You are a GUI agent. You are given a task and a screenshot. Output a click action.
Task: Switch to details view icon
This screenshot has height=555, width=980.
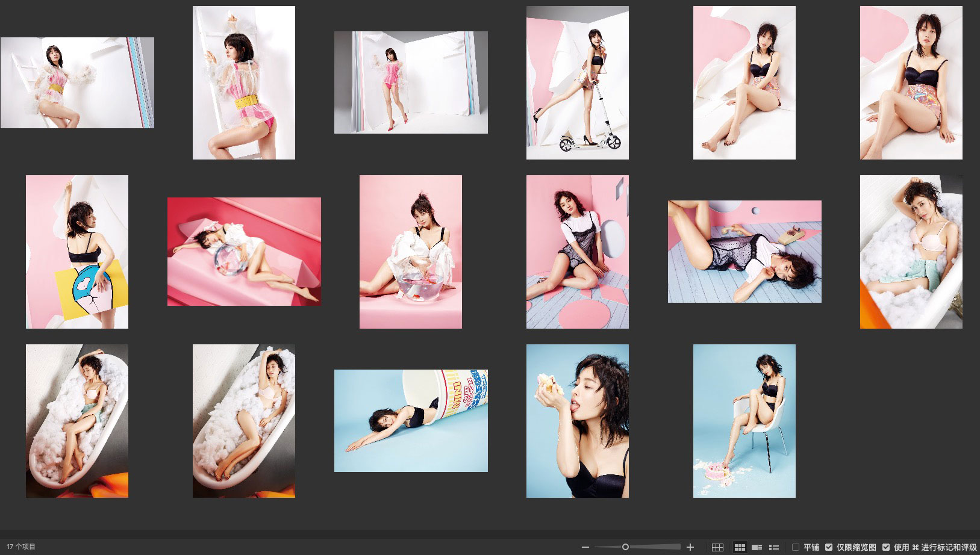click(x=757, y=547)
